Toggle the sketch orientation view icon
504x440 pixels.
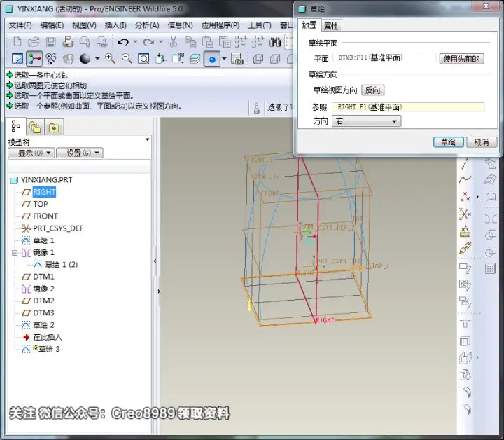tap(17, 59)
